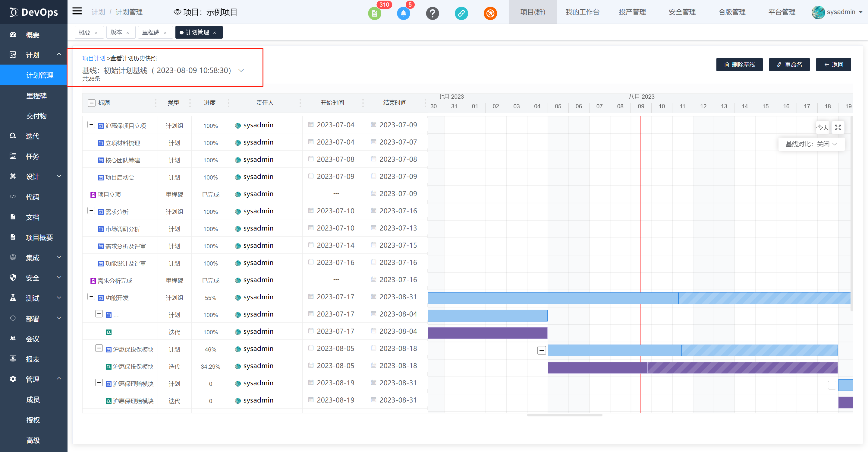Click the blue 功能开发 gantt progress bar
868x452 pixels.
click(553, 298)
